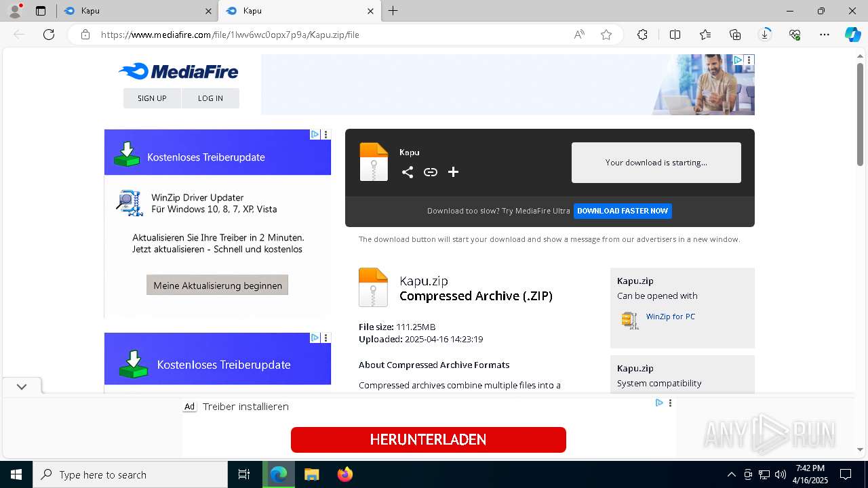The width and height of the screenshot is (868, 488).
Task: Click the page vertical scrollbar thumb
Action: [861, 113]
